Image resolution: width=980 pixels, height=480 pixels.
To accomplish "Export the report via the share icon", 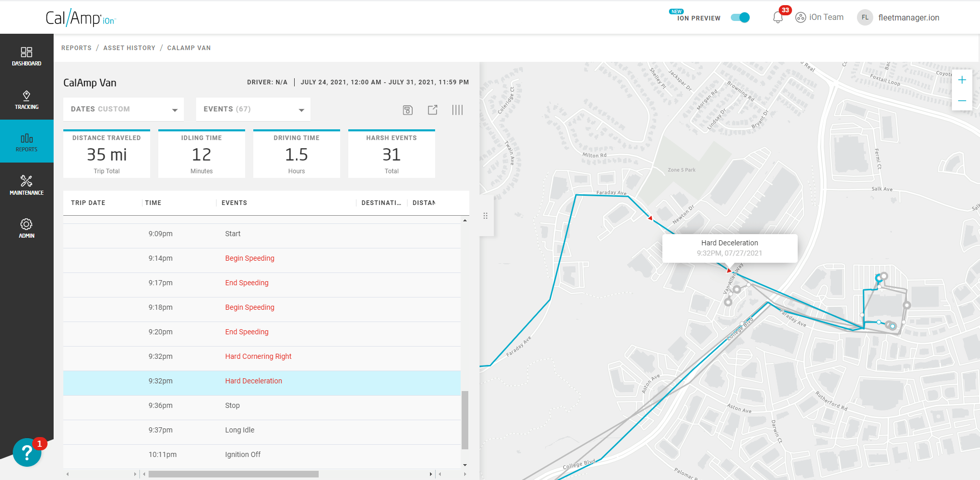I will coord(432,109).
